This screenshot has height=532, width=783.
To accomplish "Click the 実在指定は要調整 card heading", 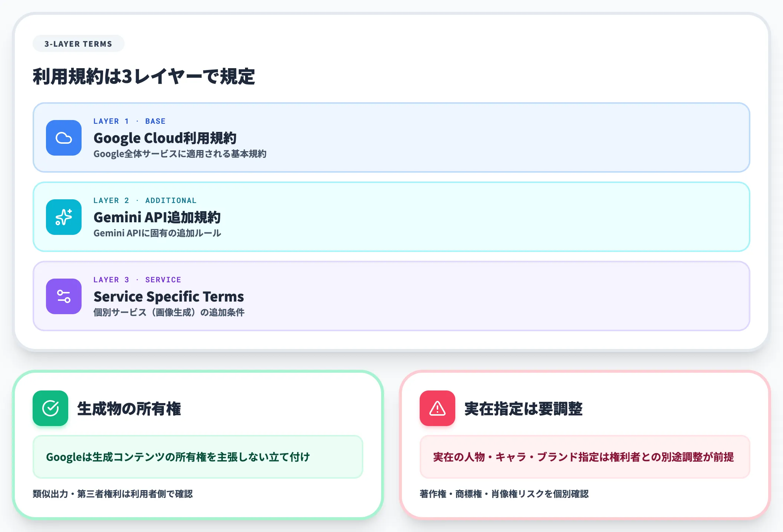I will click(523, 409).
